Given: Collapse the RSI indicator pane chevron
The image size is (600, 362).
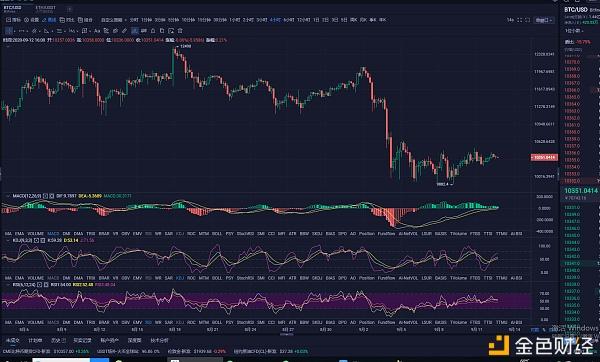Looking at the screenshot, I should click(x=8, y=285).
